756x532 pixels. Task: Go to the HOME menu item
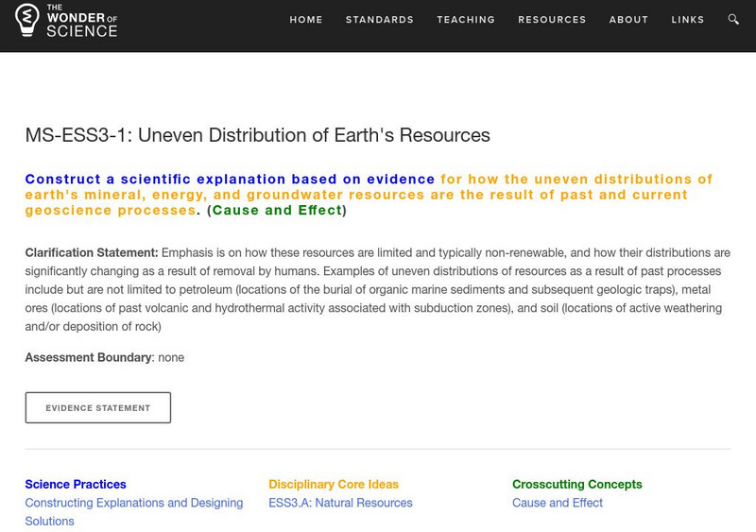306,20
